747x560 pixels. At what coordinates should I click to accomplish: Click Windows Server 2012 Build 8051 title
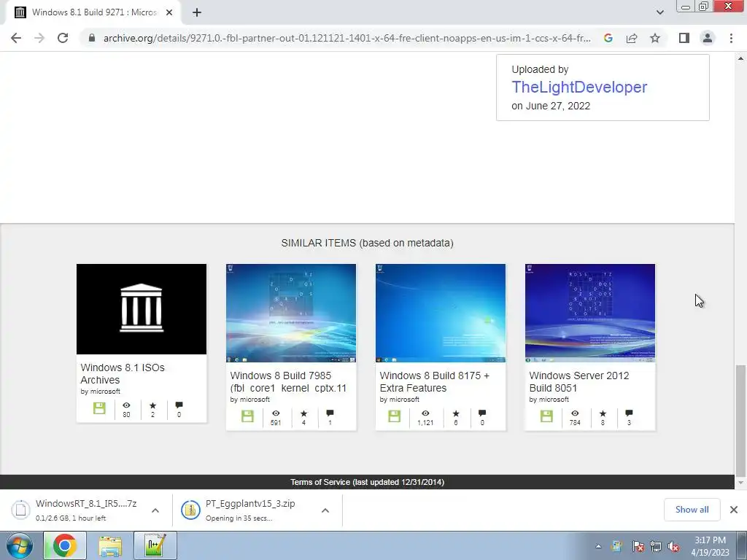tap(578, 382)
